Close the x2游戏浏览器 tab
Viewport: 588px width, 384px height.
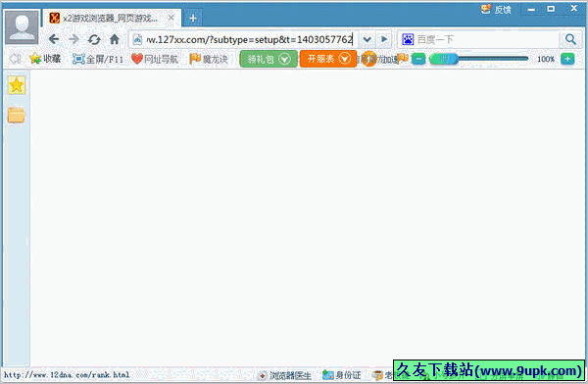click(171, 18)
